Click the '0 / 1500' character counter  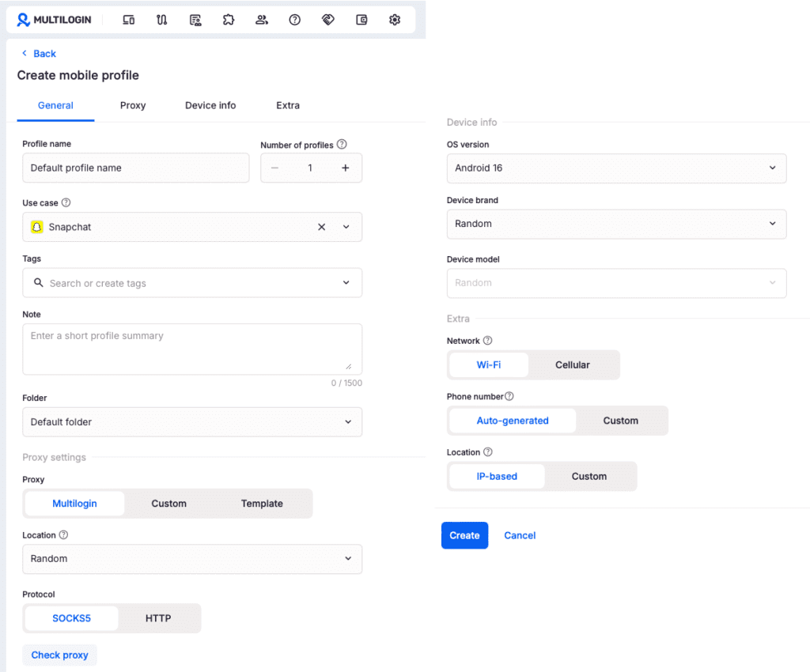346,383
